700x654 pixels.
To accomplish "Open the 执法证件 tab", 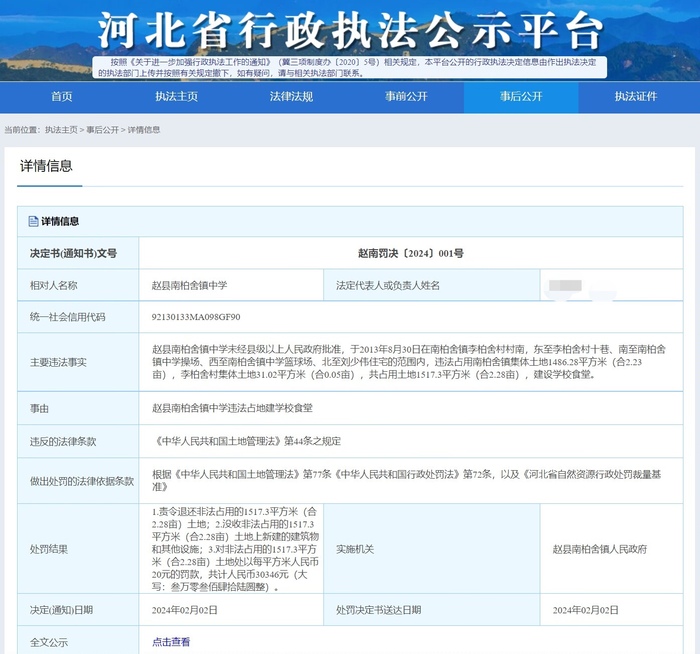I will [636, 96].
